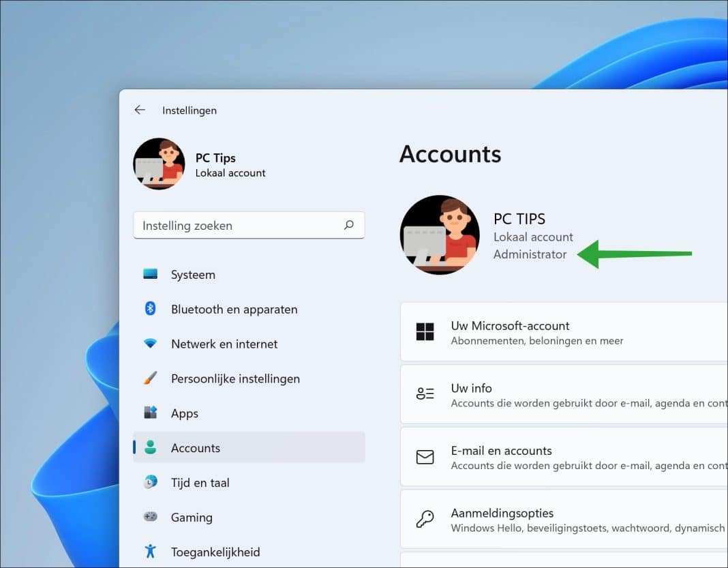Open Bluetooth en apparaten settings

click(x=249, y=309)
